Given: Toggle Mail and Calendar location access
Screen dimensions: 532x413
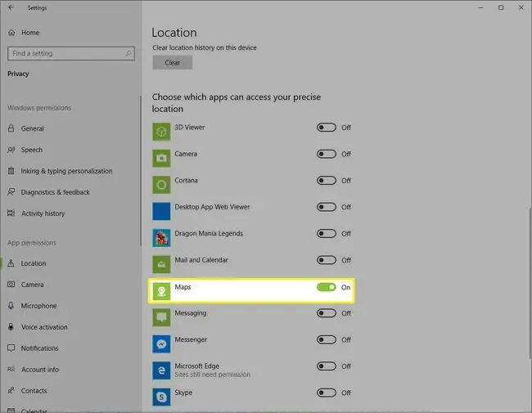Looking at the screenshot, I should tap(327, 260).
